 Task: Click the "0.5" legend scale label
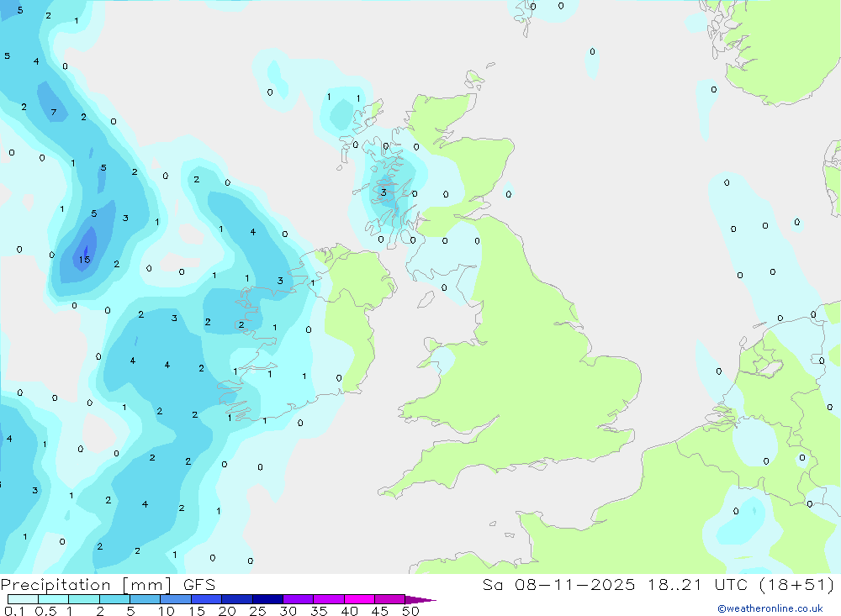[x=45, y=611]
